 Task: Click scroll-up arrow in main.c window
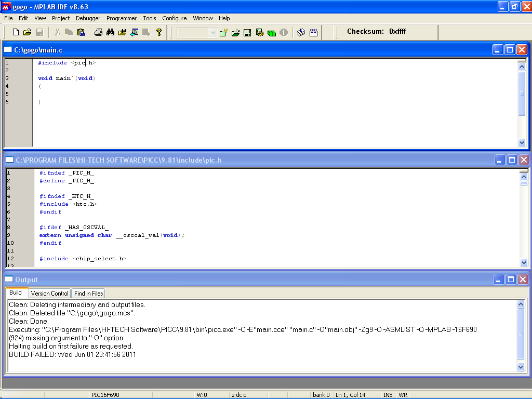point(522,67)
